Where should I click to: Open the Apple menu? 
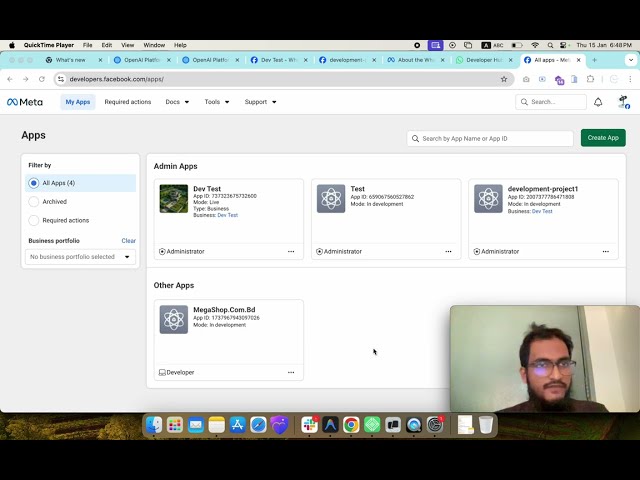[12, 45]
